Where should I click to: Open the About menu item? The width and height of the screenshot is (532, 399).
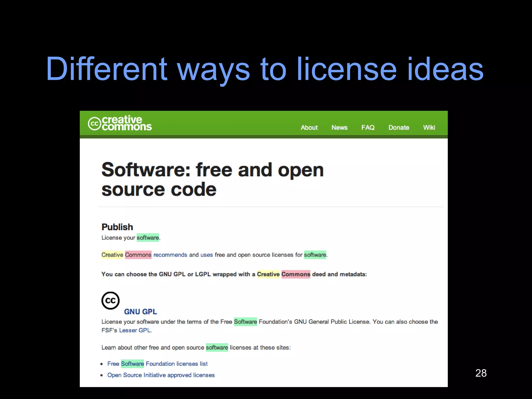point(309,128)
